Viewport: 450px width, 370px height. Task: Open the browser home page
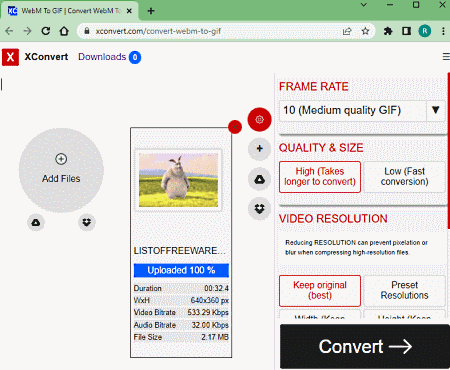[x=64, y=31]
